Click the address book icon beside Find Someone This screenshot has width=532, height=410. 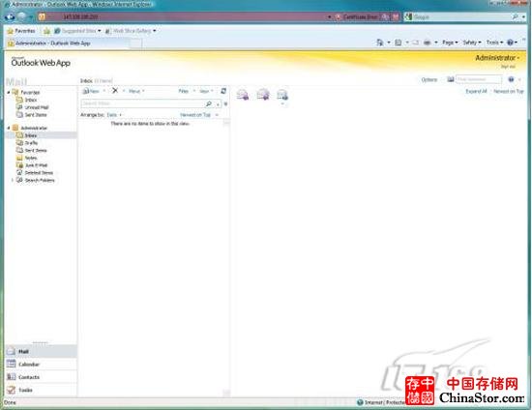[450, 79]
